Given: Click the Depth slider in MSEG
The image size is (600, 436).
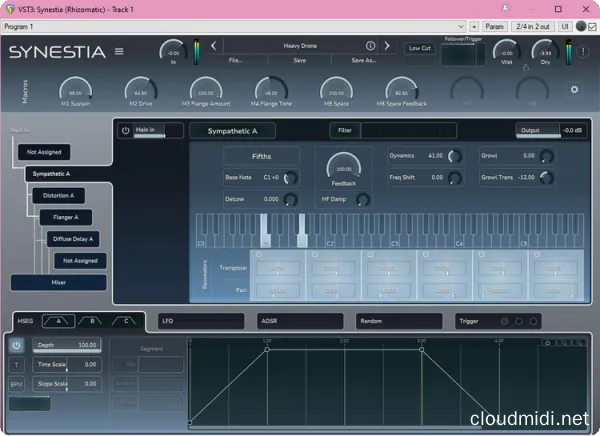Looking at the screenshot, I should 66,345.
